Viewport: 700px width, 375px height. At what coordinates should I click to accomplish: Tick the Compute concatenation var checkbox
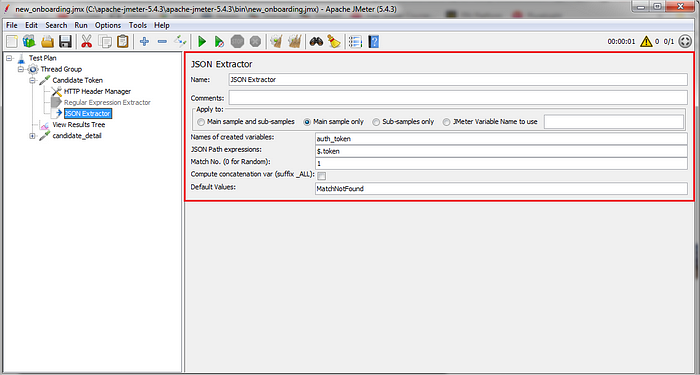321,176
